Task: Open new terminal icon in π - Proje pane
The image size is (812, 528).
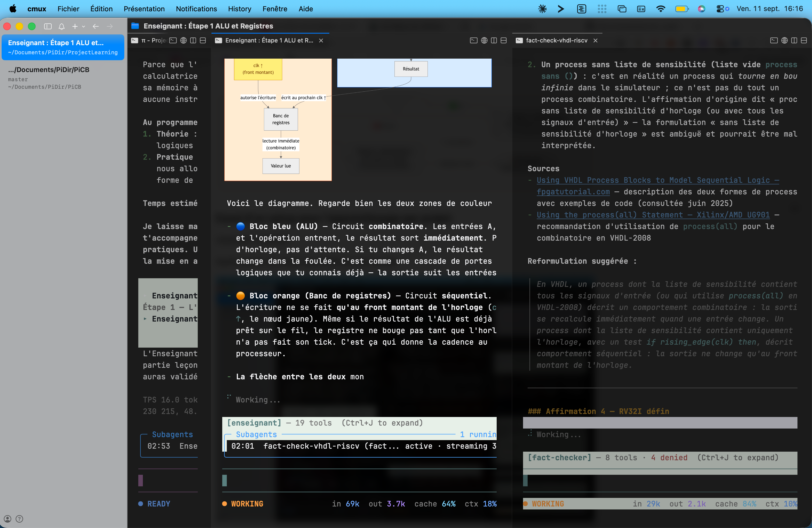Action: [x=173, y=40]
